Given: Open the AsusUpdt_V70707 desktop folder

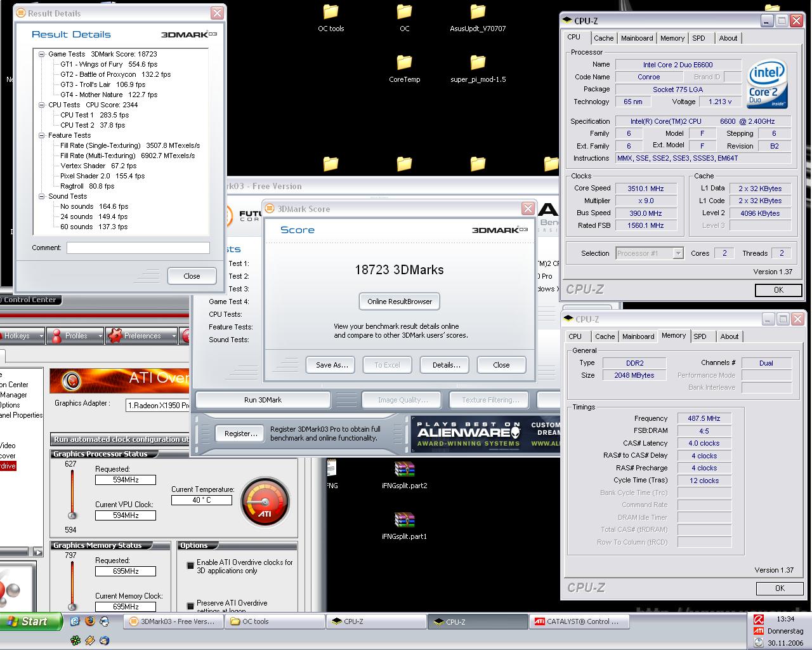Looking at the screenshot, I should point(478,17).
